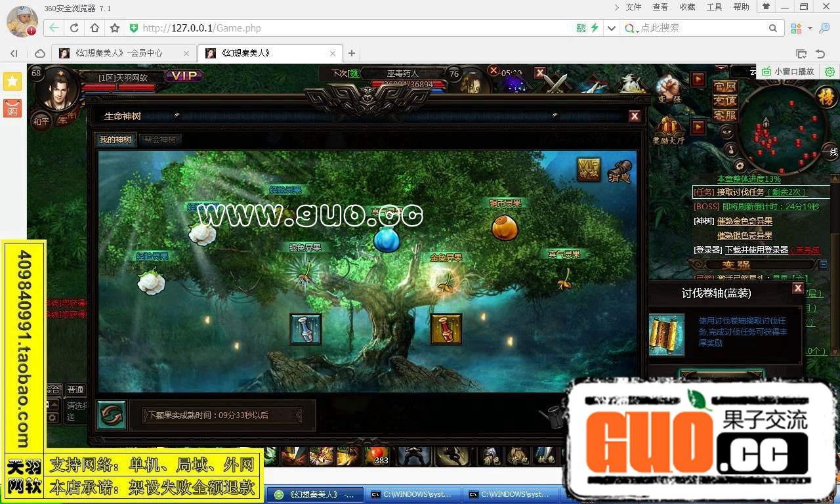Open the 充值 recharge button

click(x=725, y=101)
